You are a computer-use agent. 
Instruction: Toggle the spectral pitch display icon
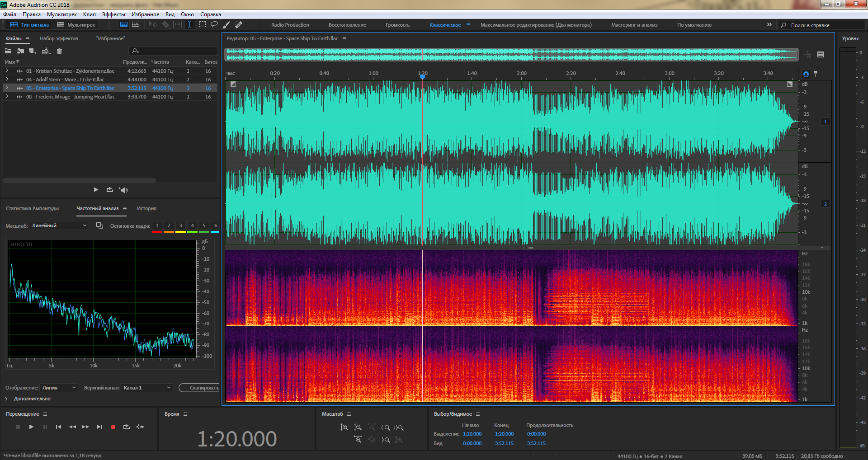tap(136, 25)
